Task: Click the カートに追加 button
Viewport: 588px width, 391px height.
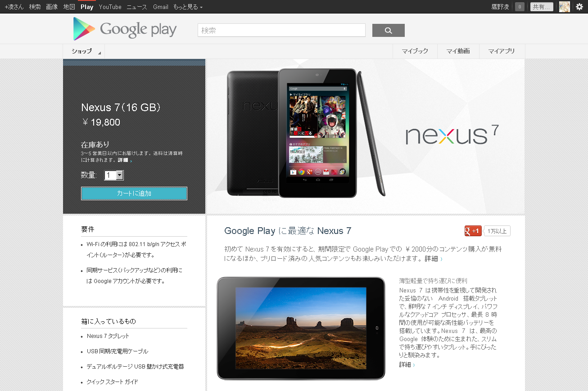Action: 134,193
